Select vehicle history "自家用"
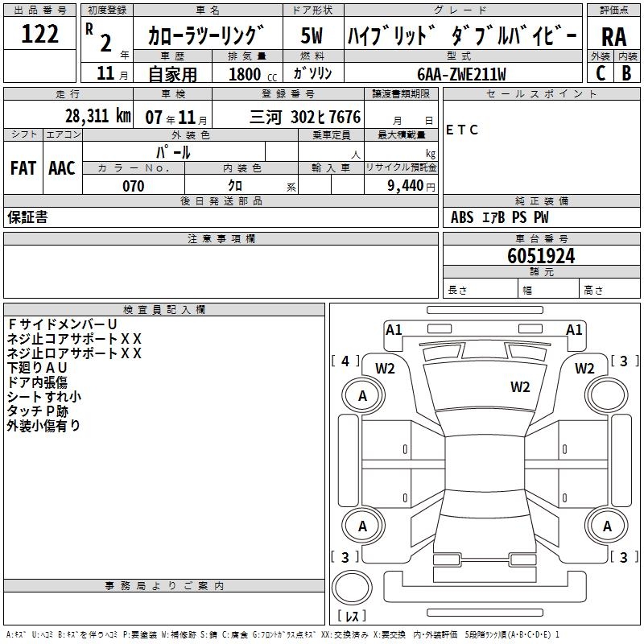 point(172,74)
